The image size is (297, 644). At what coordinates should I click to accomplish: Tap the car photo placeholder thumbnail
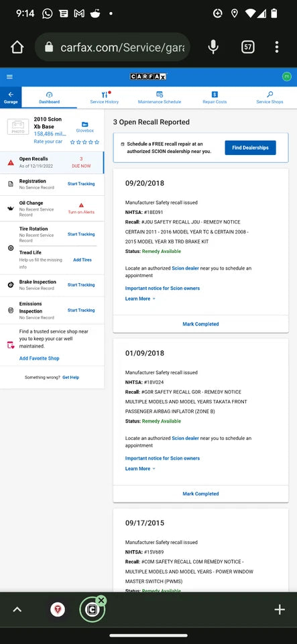pos(18,127)
